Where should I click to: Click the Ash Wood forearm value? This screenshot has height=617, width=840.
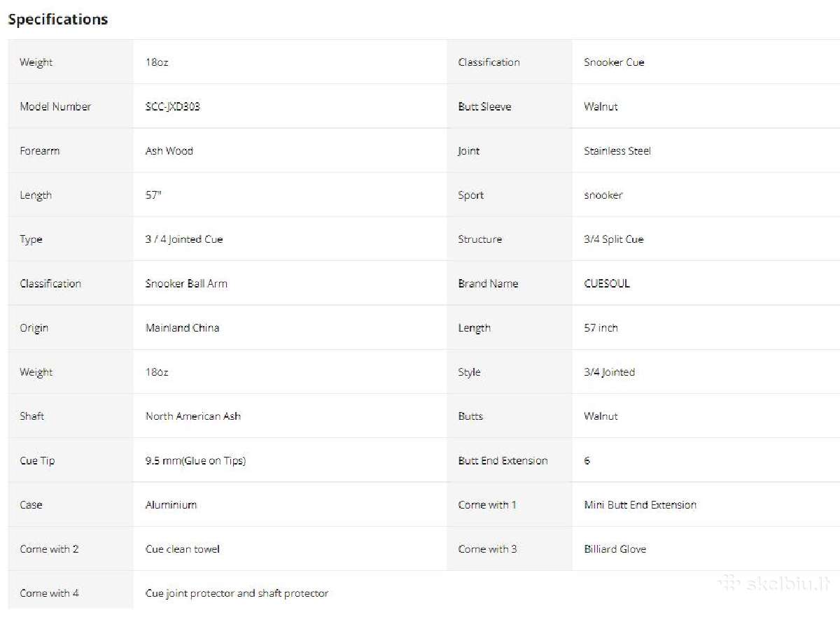[x=169, y=150]
